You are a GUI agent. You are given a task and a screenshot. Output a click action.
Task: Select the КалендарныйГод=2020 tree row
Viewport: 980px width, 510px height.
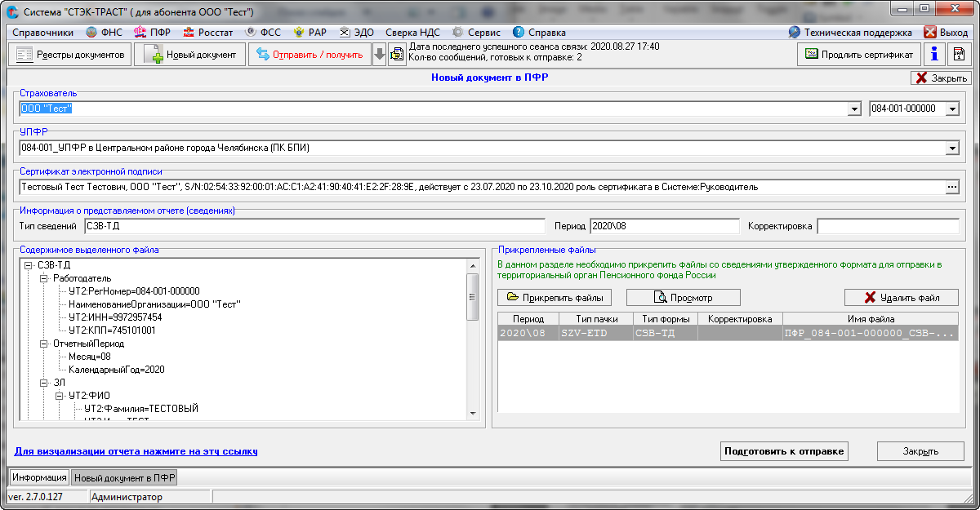117,370
